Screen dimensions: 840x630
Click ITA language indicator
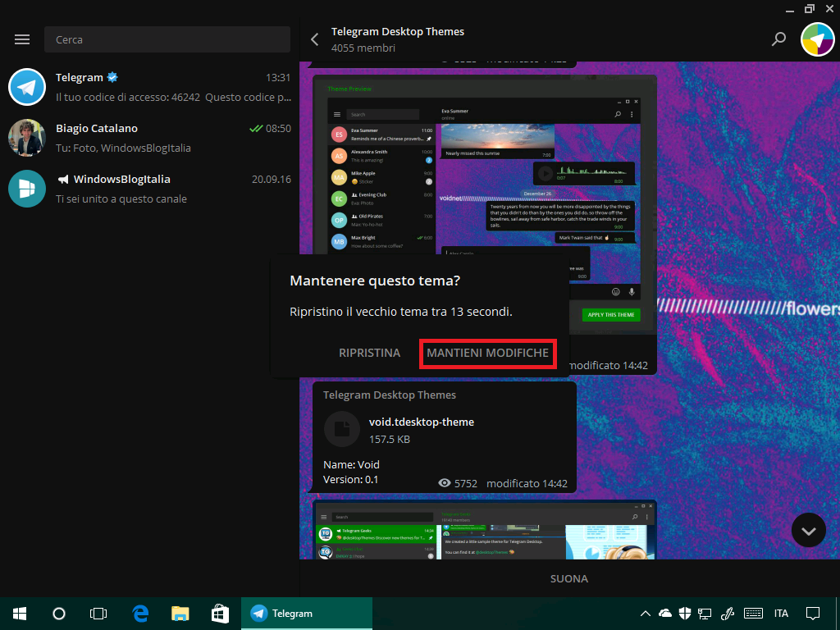(781, 614)
